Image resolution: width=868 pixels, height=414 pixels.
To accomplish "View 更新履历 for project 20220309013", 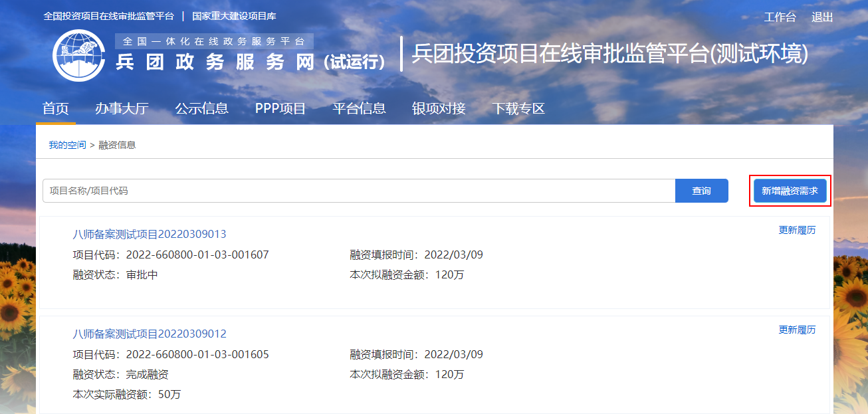I will [x=797, y=231].
